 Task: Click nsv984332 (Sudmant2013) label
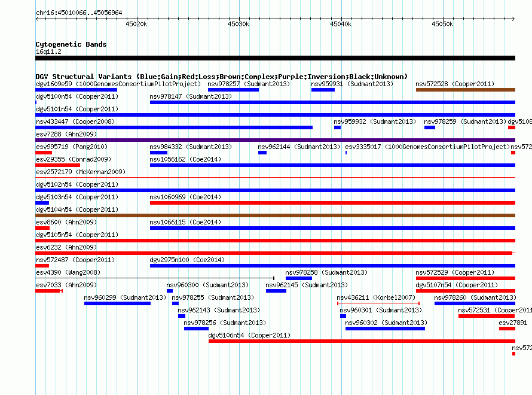191,147
